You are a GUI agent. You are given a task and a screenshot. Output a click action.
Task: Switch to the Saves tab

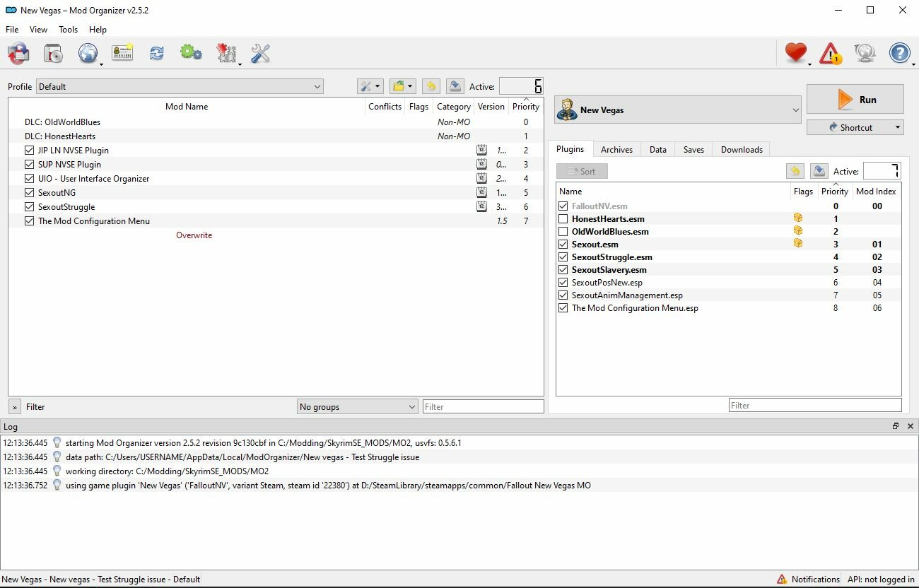tap(693, 149)
